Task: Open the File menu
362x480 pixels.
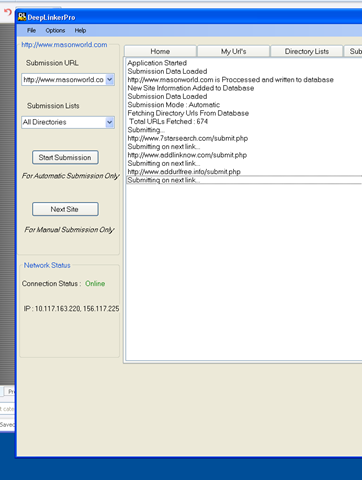Action: [31, 30]
